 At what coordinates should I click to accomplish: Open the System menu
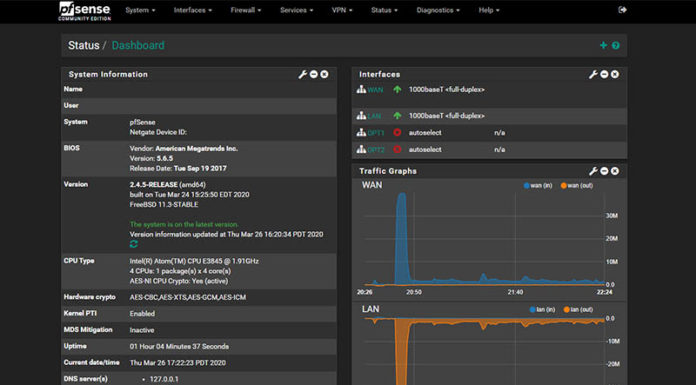[140, 10]
